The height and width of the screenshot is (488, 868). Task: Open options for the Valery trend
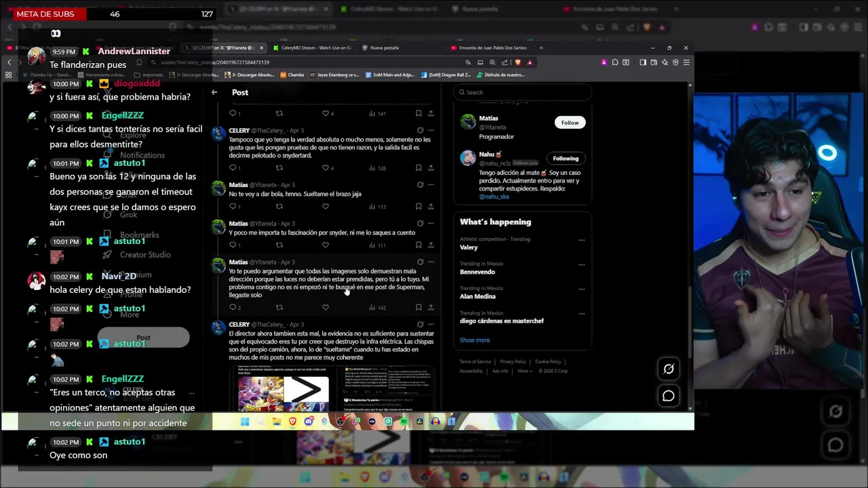tap(581, 240)
